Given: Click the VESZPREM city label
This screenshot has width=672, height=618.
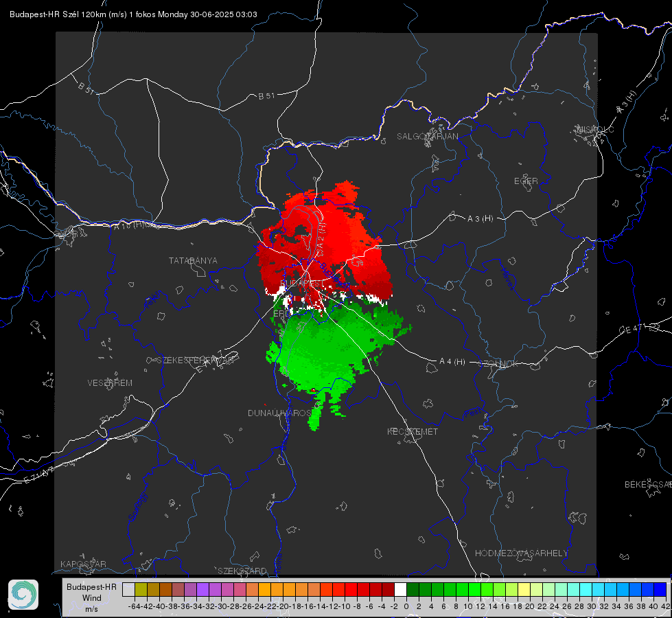Looking at the screenshot, I should tap(110, 383).
